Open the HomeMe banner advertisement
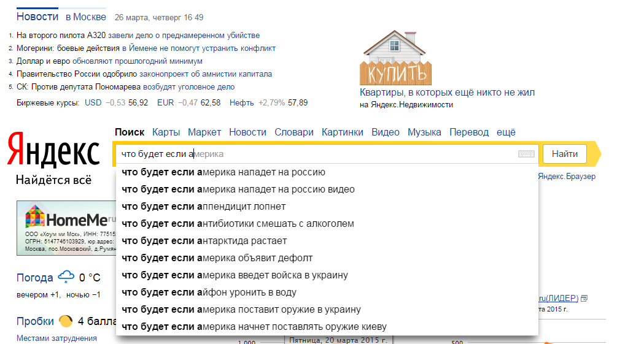This screenshot has width=644, height=344. point(66,228)
